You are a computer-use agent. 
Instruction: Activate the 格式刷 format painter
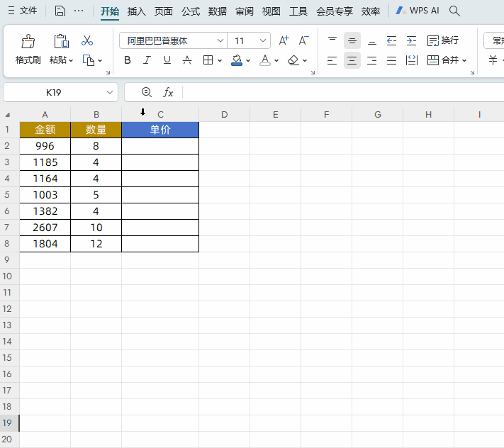tap(28, 50)
